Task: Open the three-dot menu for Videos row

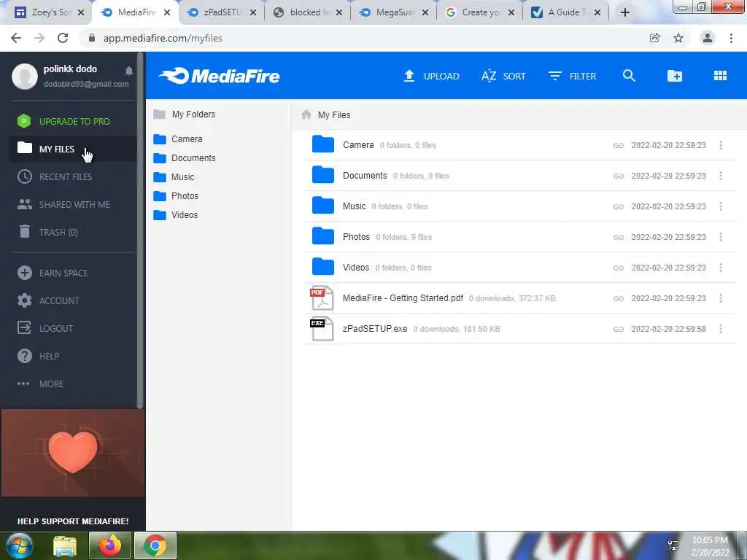Action: tap(721, 268)
